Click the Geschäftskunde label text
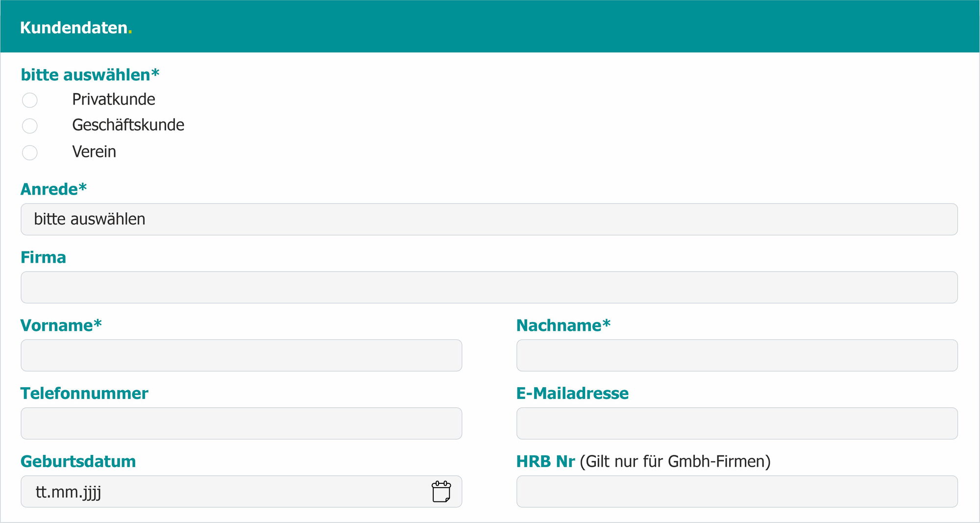Image resolution: width=980 pixels, height=523 pixels. 128,125
